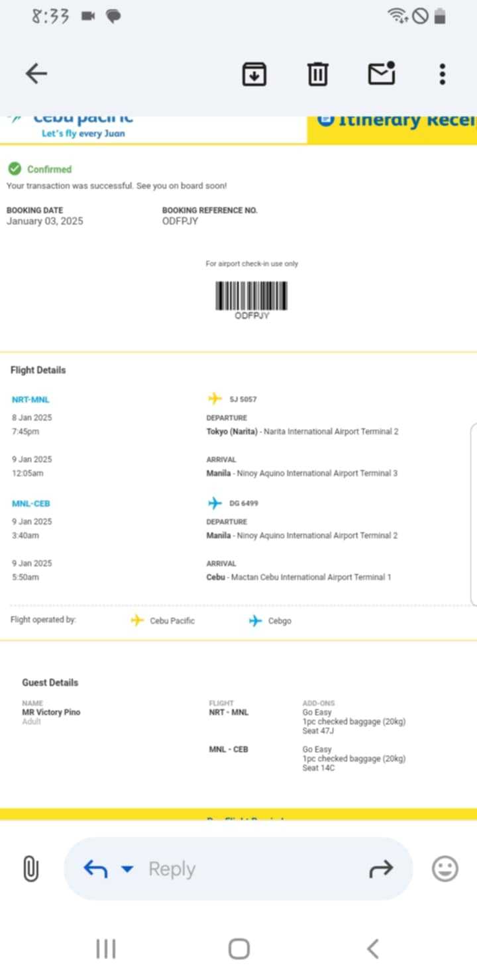This screenshot has height=980, width=477.
Task: Tap the attachment paperclip icon
Action: coord(30,869)
